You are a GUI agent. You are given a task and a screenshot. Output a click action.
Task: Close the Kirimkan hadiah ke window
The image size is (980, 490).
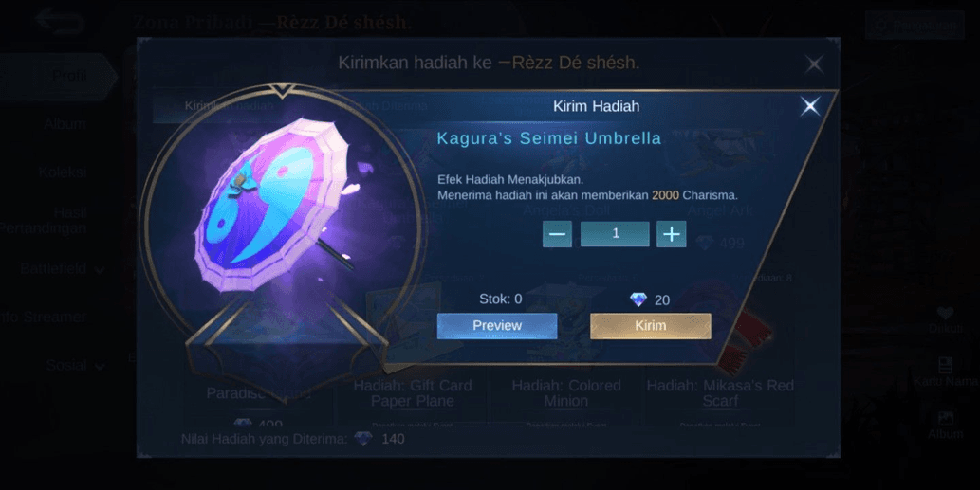point(814,64)
